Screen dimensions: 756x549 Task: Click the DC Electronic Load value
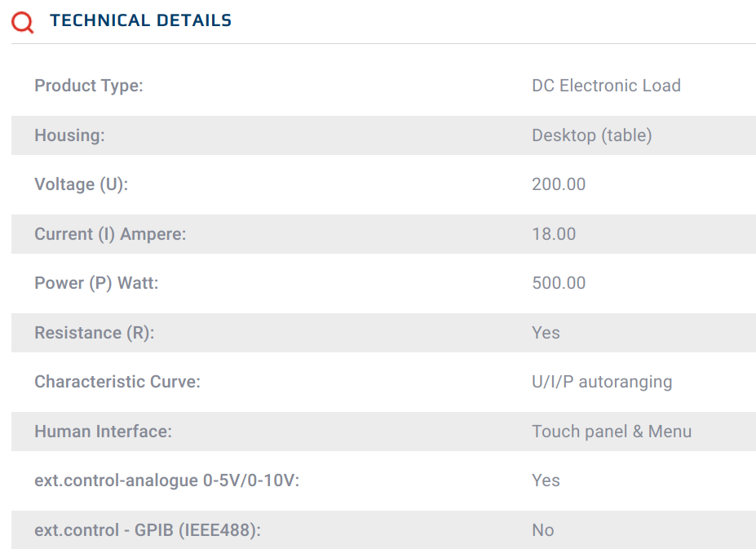click(606, 86)
